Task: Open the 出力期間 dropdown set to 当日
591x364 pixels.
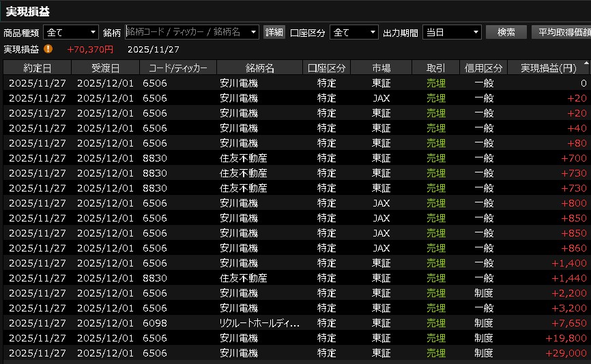Action: (451, 32)
